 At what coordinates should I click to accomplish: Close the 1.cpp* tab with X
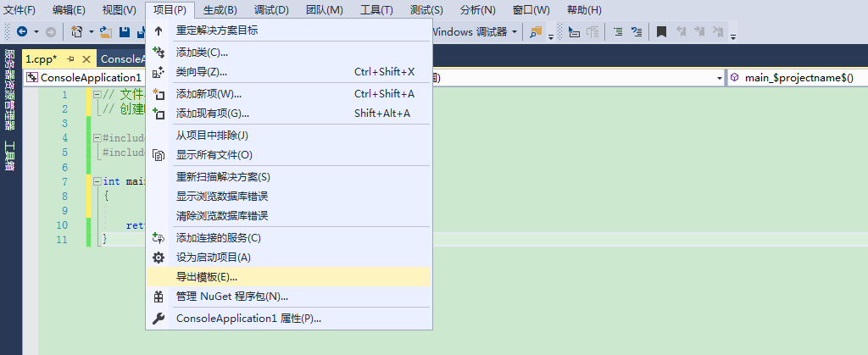point(86,59)
